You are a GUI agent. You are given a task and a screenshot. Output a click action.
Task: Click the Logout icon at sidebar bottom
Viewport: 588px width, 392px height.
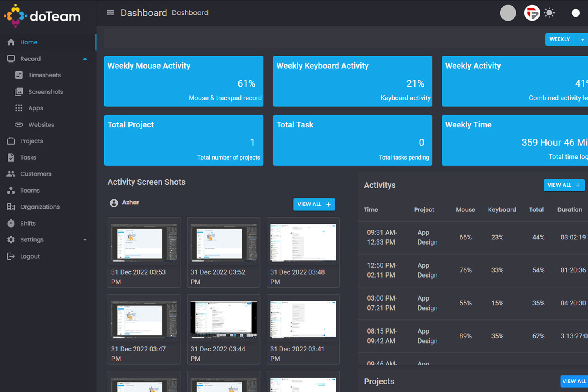(11, 256)
